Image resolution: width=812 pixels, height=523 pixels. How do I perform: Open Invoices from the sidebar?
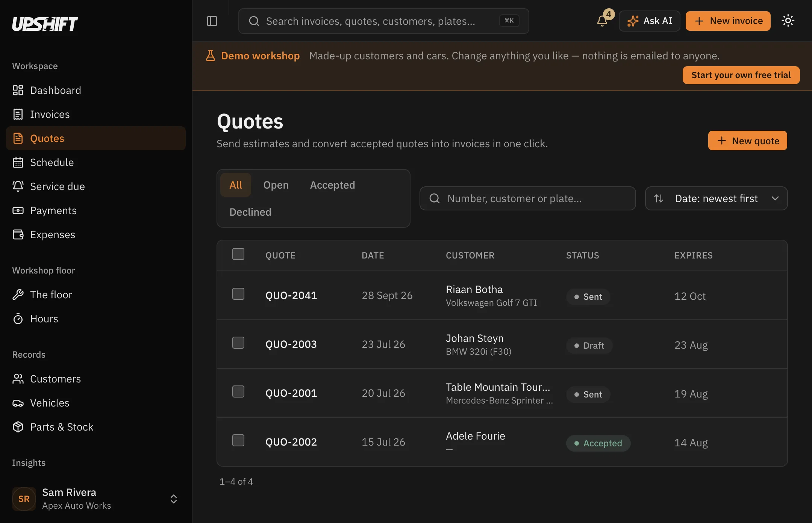[x=96, y=114]
